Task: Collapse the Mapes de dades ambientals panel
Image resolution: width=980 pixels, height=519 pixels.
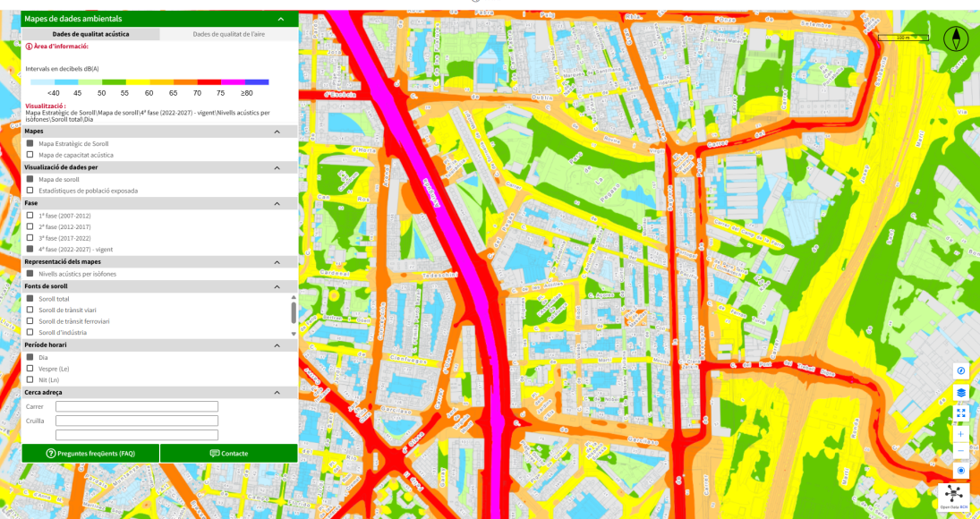Action: [281, 19]
